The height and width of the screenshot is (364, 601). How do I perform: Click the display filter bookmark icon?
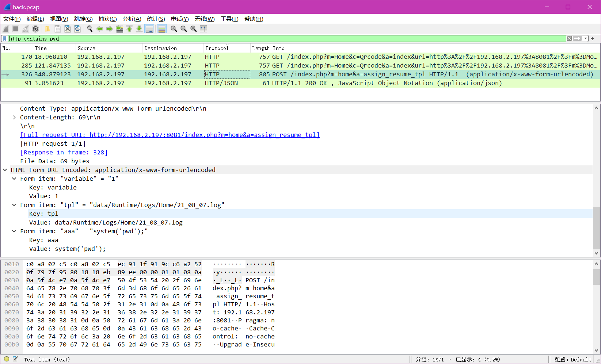coord(4,38)
